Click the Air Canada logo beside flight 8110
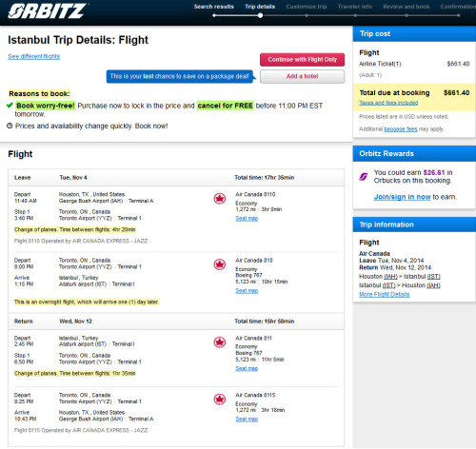The image size is (476, 449). [x=219, y=199]
